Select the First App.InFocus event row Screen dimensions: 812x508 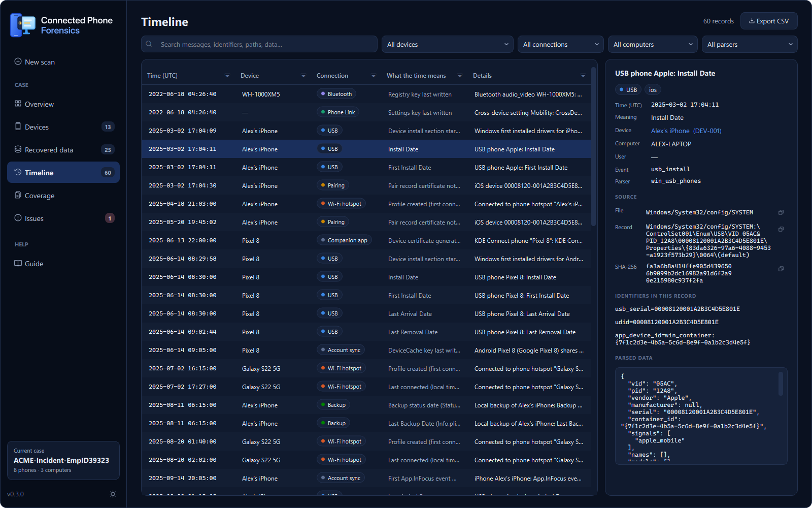366,478
